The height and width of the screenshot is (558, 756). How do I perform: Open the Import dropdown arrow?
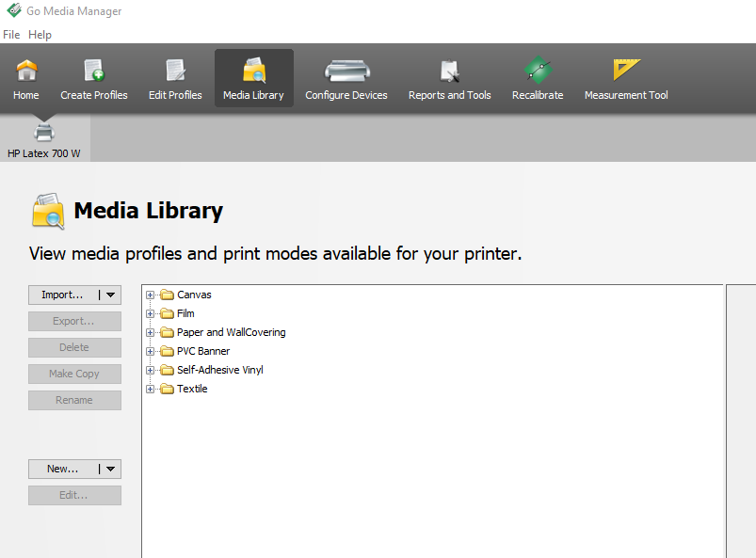[110, 295]
